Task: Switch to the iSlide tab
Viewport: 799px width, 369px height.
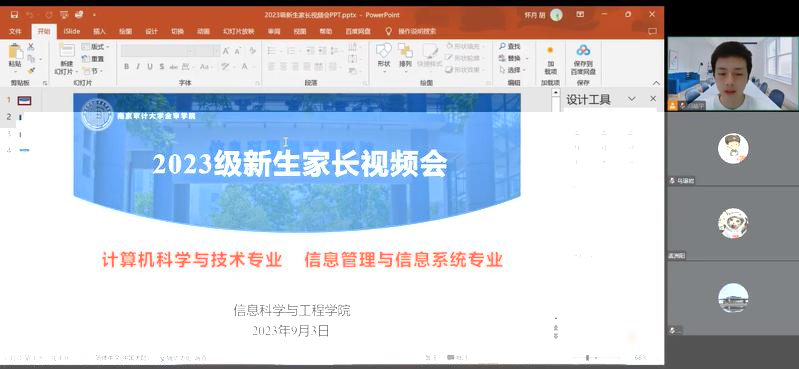Action: (x=72, y=32)
